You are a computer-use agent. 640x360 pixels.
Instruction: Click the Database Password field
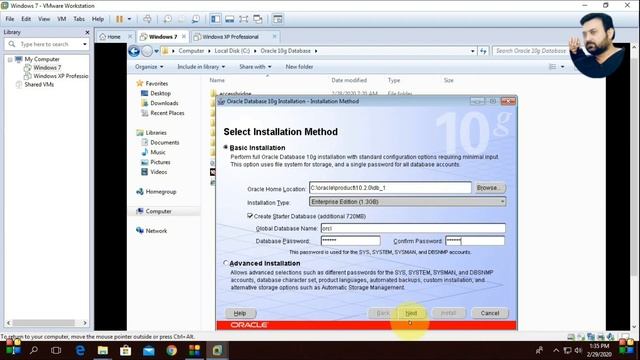(351, 240)
